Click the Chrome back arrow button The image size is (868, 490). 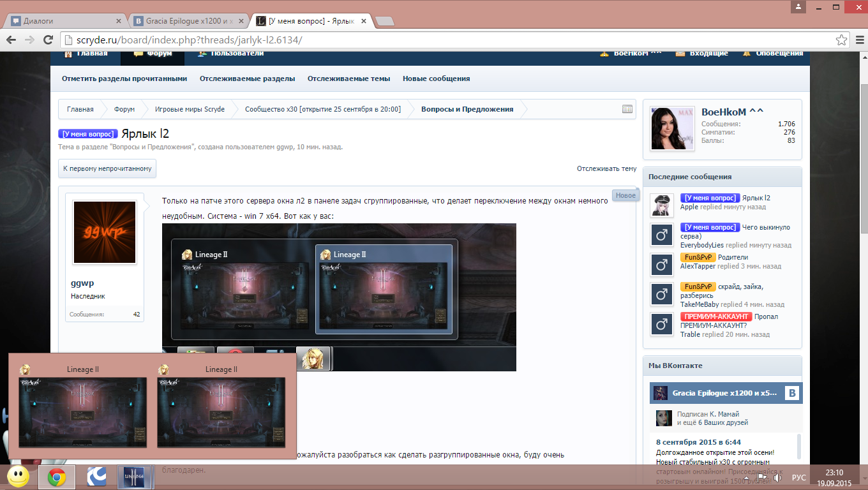[x=12, y=40]
